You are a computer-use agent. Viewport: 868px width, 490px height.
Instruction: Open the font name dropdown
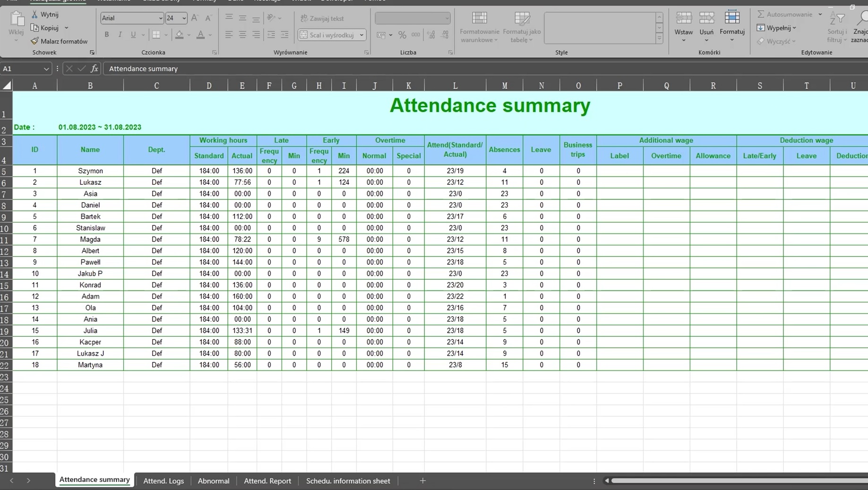(x=161, y=18)
